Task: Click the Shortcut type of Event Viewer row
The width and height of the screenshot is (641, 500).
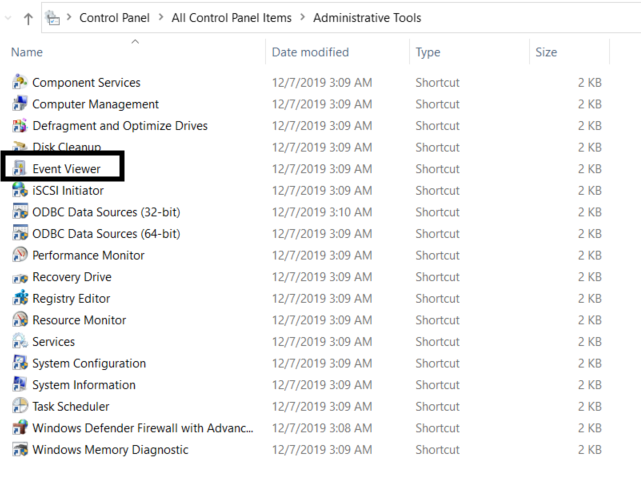Action: 437,169
